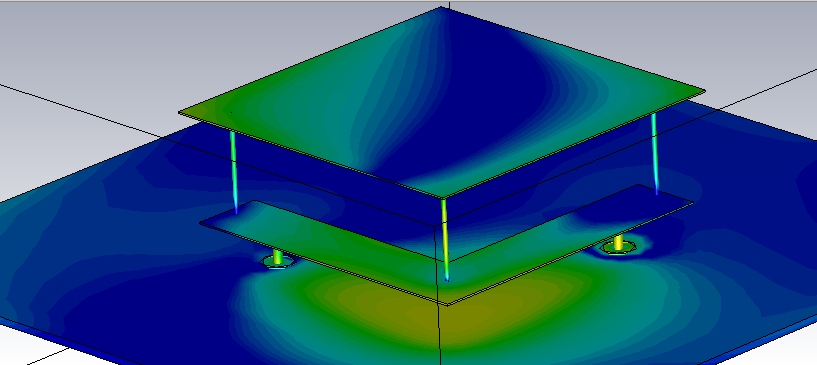Viewport: 817px width, 365px height.
Task: Select the right rear vertical support wire
Action: 654,154
